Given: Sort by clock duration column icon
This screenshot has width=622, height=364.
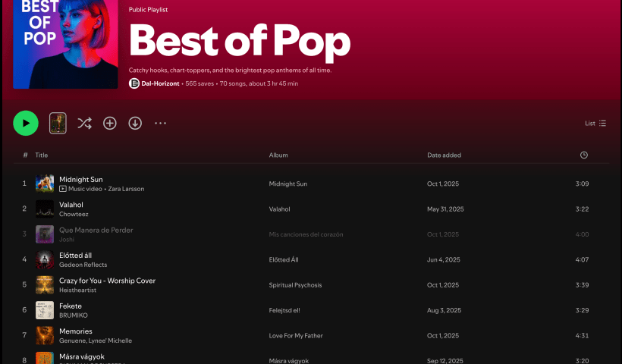Looking at the screenshot, I should (x=583, y=155).
